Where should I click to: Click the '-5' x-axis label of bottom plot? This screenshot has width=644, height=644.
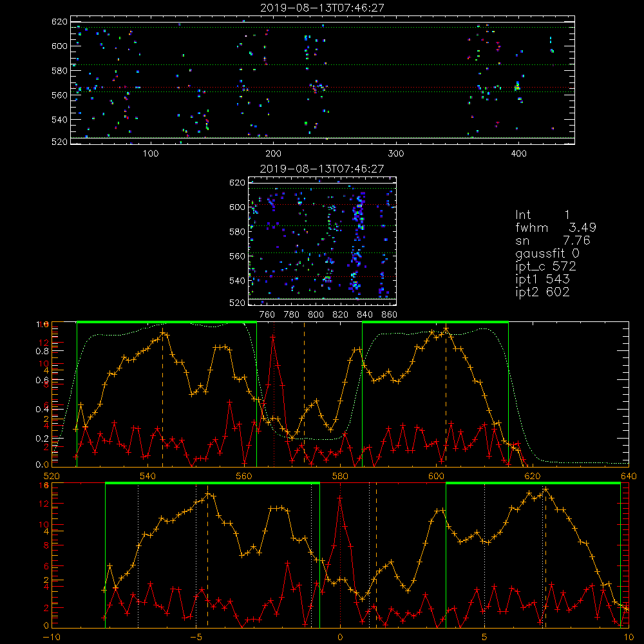[x=196, y=637]
